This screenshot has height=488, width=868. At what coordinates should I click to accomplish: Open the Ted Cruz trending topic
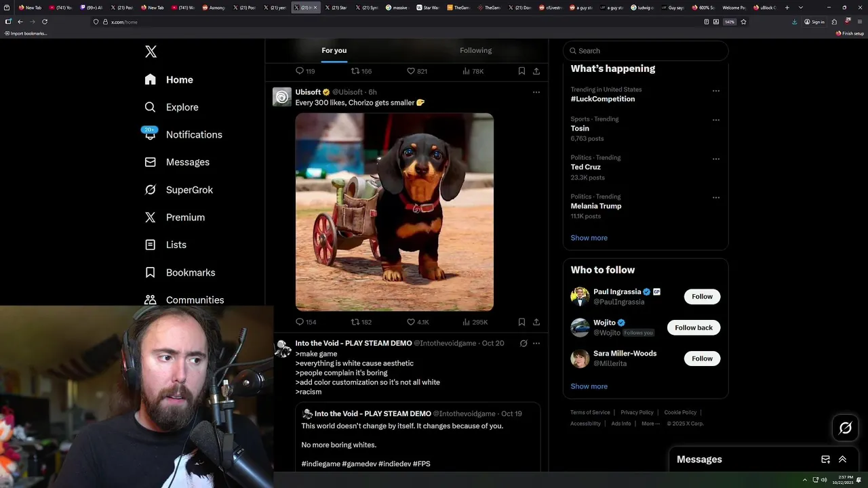click(x=586, y=167)
